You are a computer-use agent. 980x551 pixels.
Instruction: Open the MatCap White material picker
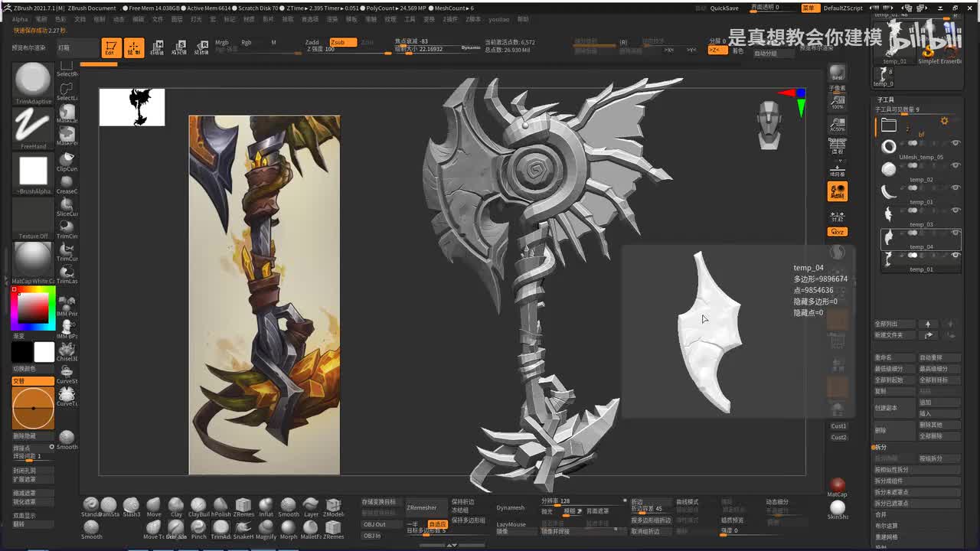pos(32,262)
